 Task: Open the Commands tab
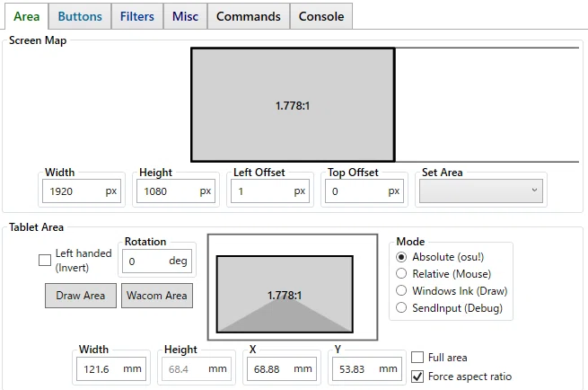click(x=249, y=16)
